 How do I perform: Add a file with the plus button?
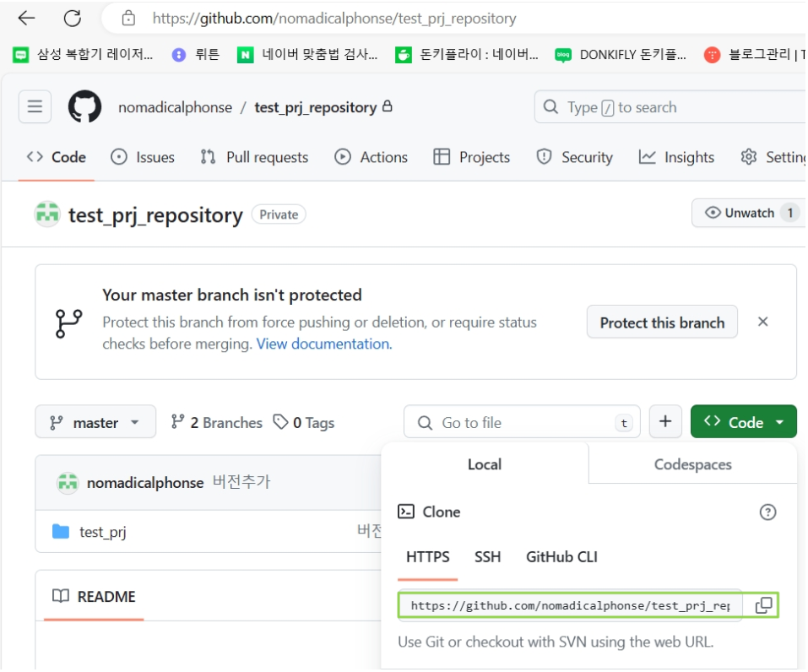(665, 421)
